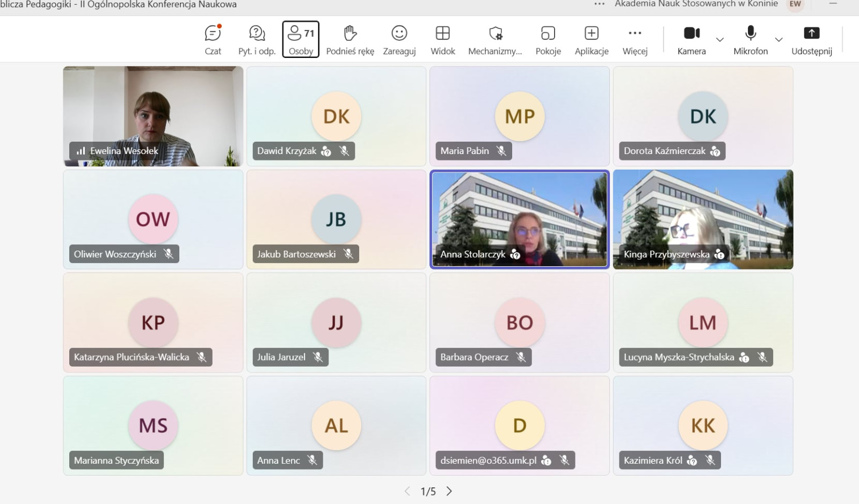Open the Aplikacje apps panel
859x504 pixels.
tap(591, 40)
